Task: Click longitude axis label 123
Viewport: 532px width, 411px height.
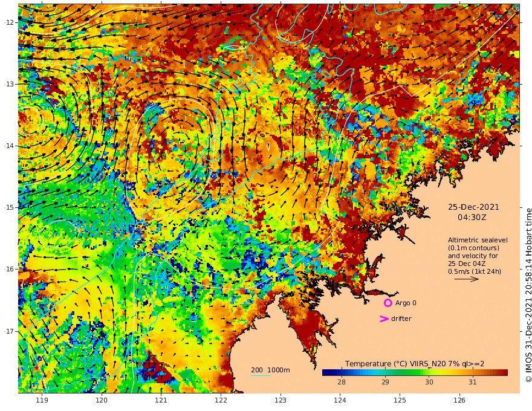Action: tap(281, 400)
